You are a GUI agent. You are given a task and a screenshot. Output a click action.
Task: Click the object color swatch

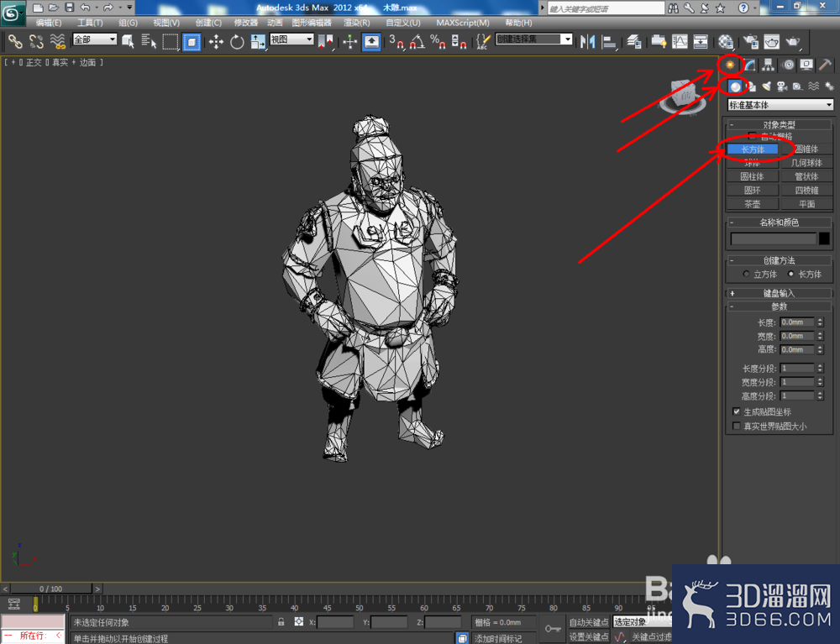point(825,238)
